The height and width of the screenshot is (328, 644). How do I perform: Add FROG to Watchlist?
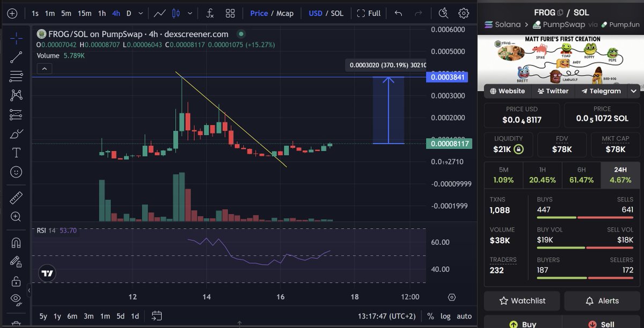(x=522, y=301)
